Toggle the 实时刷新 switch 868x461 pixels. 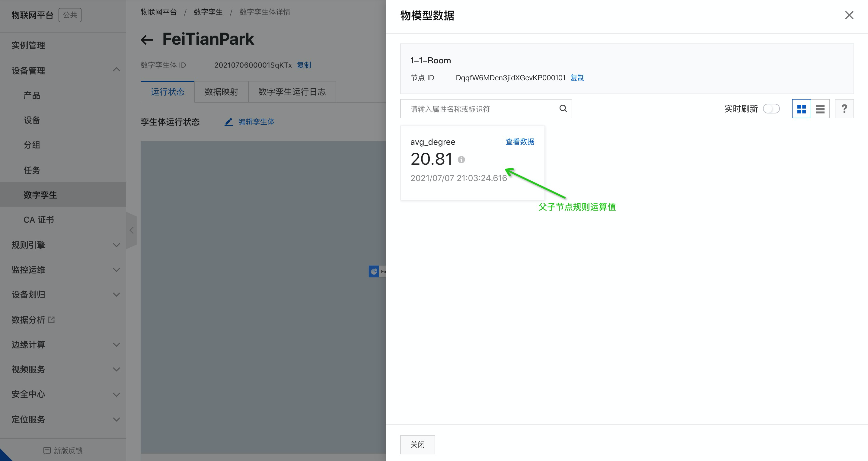(x=771, y=109)
